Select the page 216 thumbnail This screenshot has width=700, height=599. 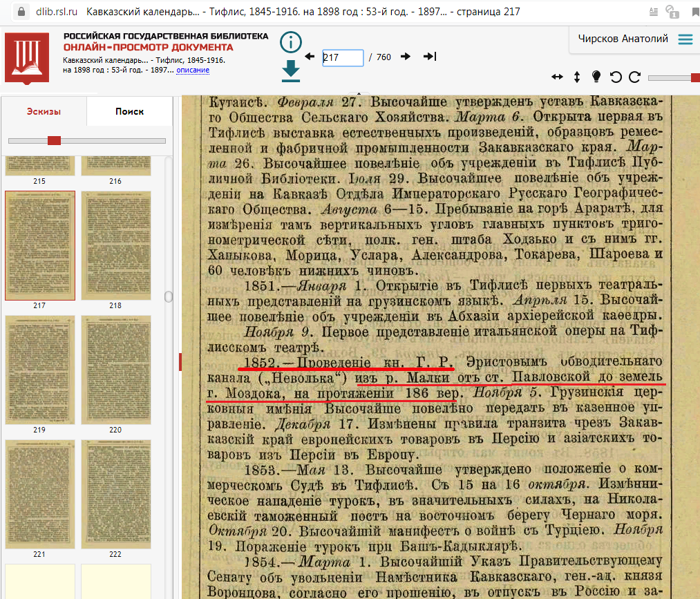click(x=116, y=166)
